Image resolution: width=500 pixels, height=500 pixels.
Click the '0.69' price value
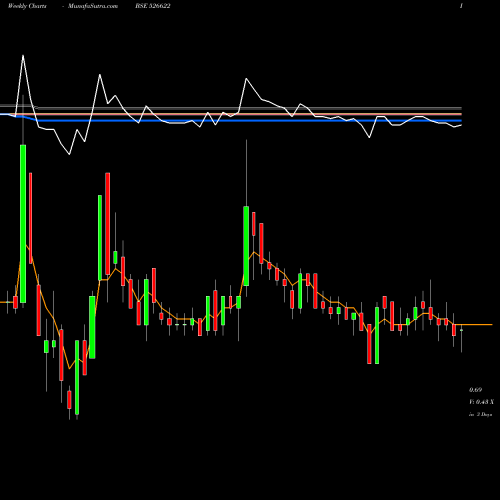[475, 390]
